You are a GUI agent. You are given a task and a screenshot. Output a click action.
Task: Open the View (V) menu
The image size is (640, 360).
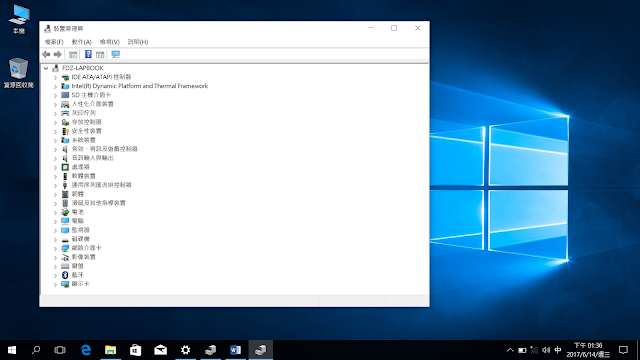pyautogui.click(x=109, y=42)
